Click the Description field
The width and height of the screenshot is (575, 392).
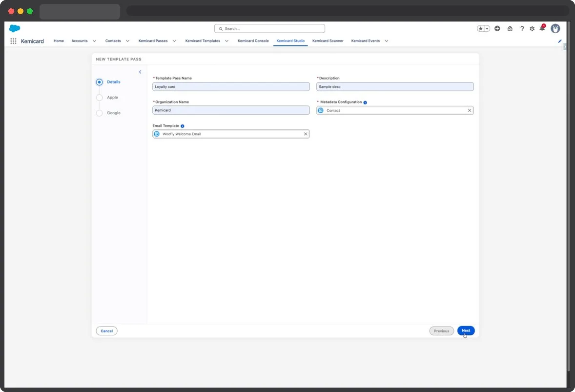click(x=395, y=86)
